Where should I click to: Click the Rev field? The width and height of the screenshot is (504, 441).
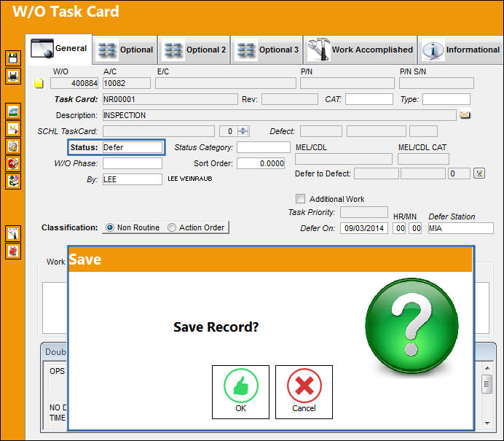pos(290,99)
